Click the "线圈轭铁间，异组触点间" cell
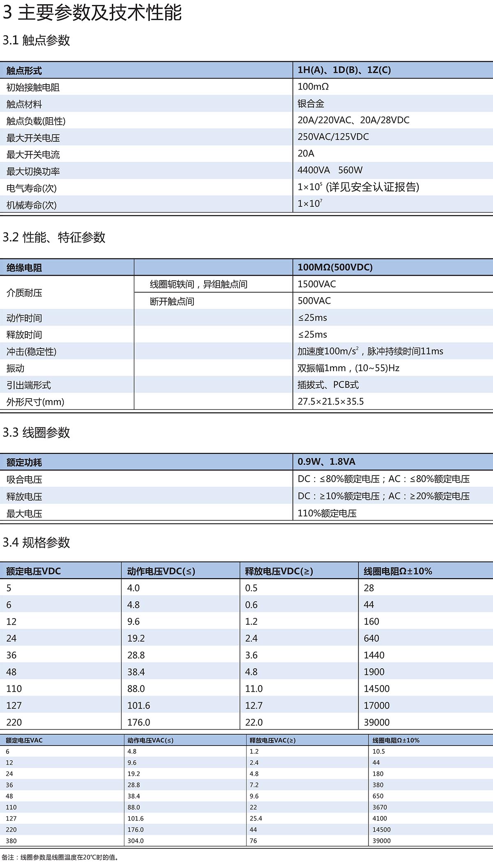The height and width of the screenshot is (868, 493). tap(198, 284)
